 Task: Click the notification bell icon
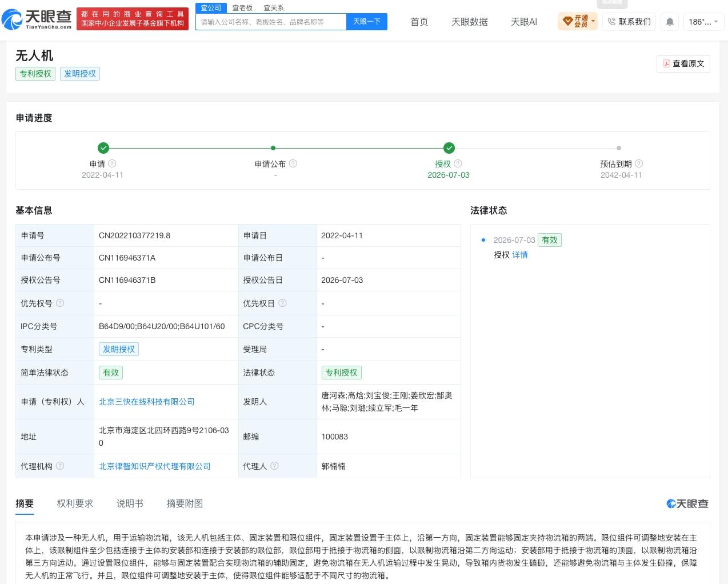click(x=670, y=22)
